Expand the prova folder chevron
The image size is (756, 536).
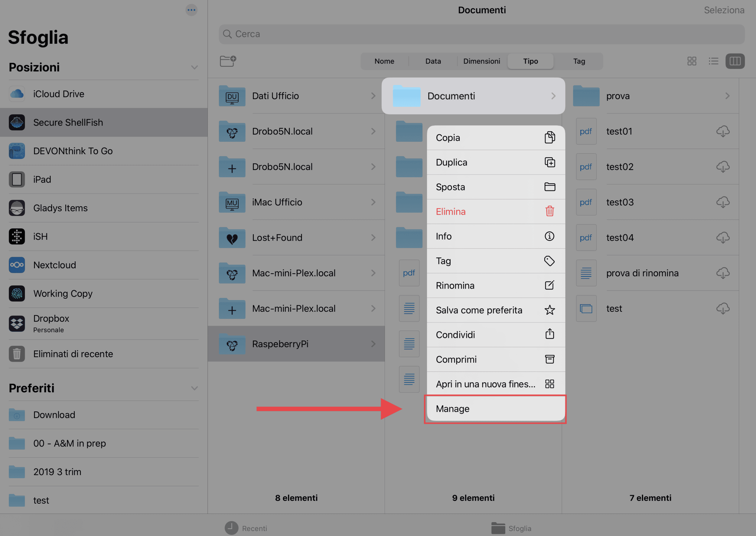tap(727, 96)
